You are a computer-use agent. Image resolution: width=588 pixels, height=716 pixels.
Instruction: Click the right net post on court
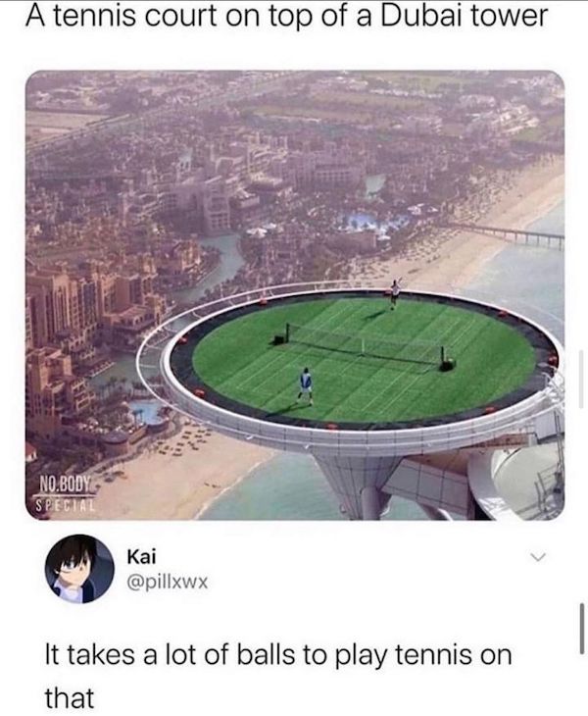tap(443, 358)
